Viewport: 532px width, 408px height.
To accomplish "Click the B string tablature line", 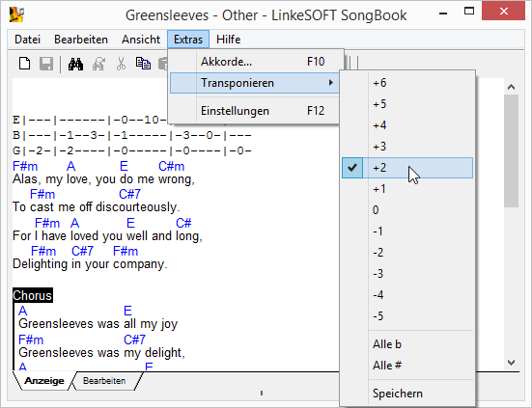I will pos(132,135).
